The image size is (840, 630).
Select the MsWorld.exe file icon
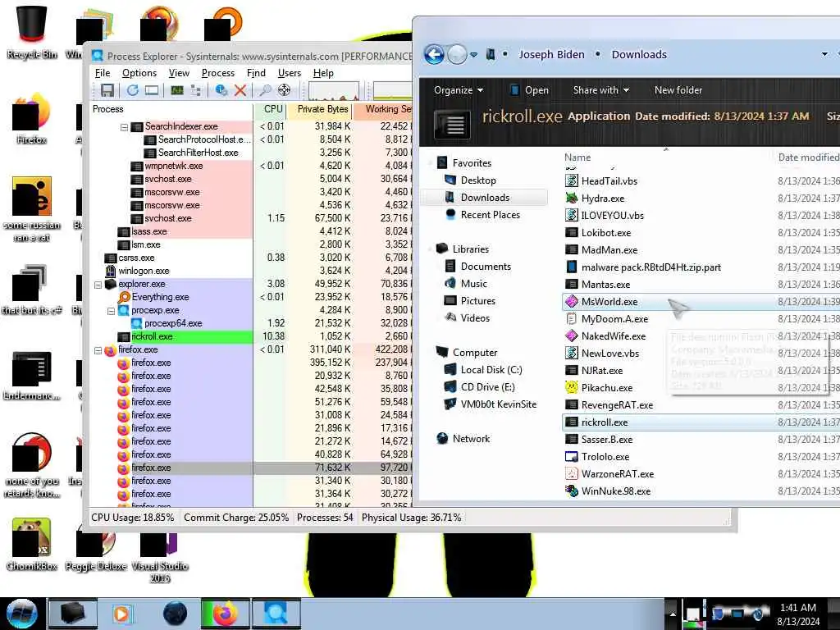tap(572, 302)
